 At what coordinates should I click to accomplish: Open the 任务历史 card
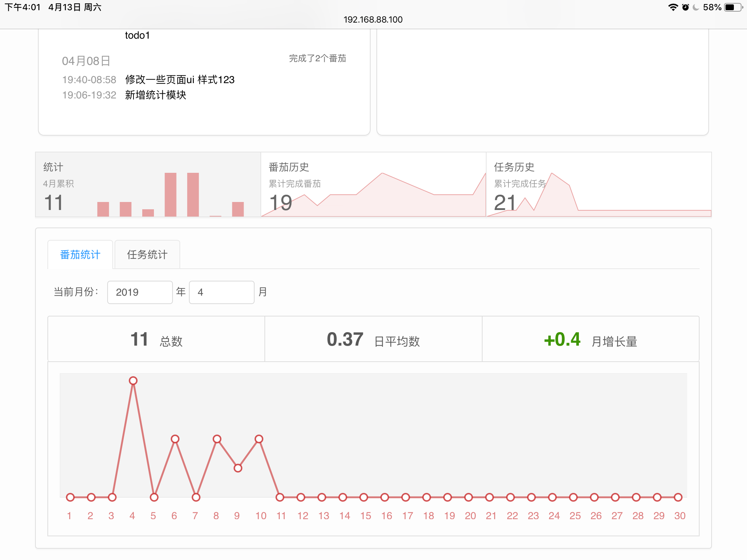coord(599,184)
